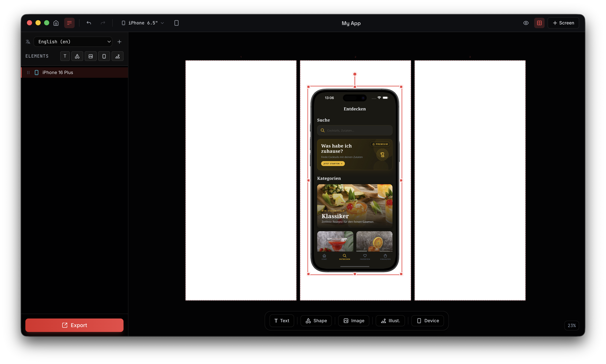Click the Export button
This screenshot has height=364, width=606.
pyautogui.click(x=74, y=325)
